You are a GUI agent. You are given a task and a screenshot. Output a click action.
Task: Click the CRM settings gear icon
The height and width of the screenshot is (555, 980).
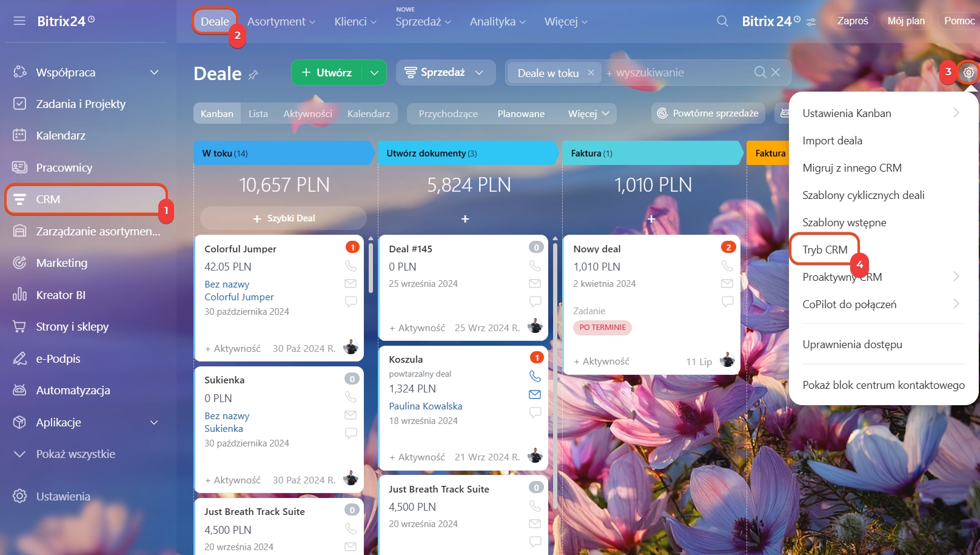pos(968,73)
